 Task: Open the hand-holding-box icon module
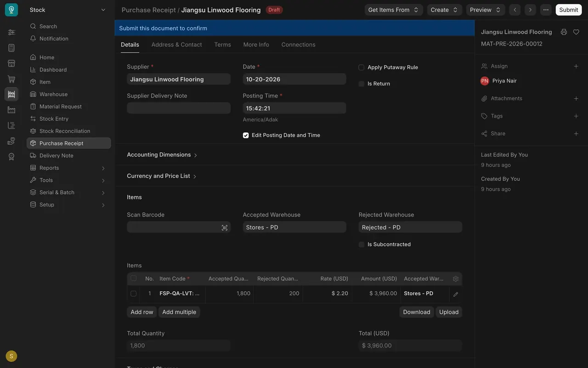click(11, 141)
